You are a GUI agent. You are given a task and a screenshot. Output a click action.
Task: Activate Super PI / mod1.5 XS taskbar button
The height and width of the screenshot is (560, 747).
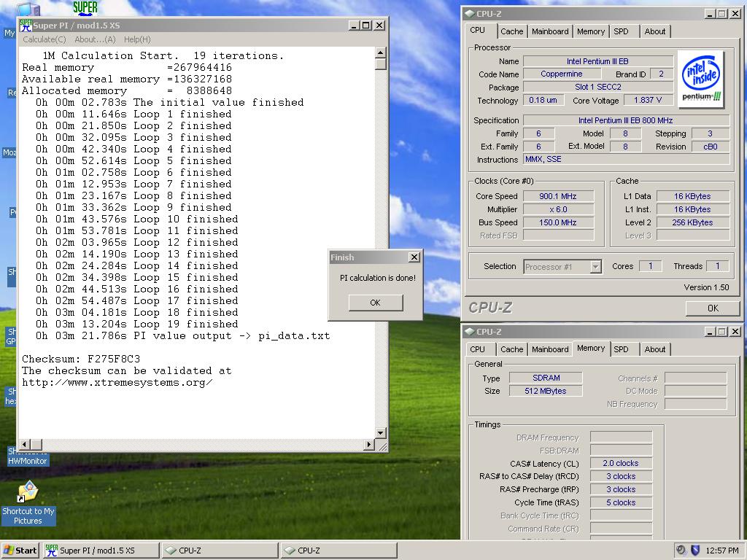[101, 551]
